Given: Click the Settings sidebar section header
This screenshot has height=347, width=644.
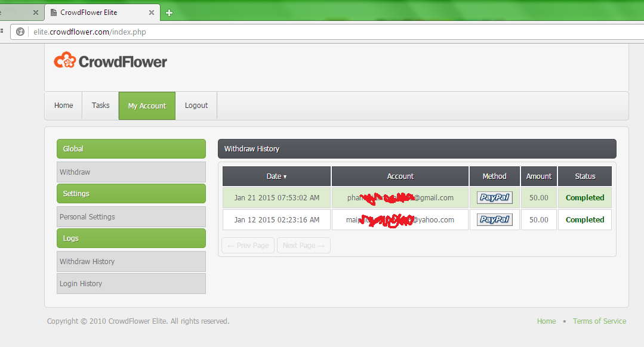Looking at the screenshot, I should click(131, 194).
